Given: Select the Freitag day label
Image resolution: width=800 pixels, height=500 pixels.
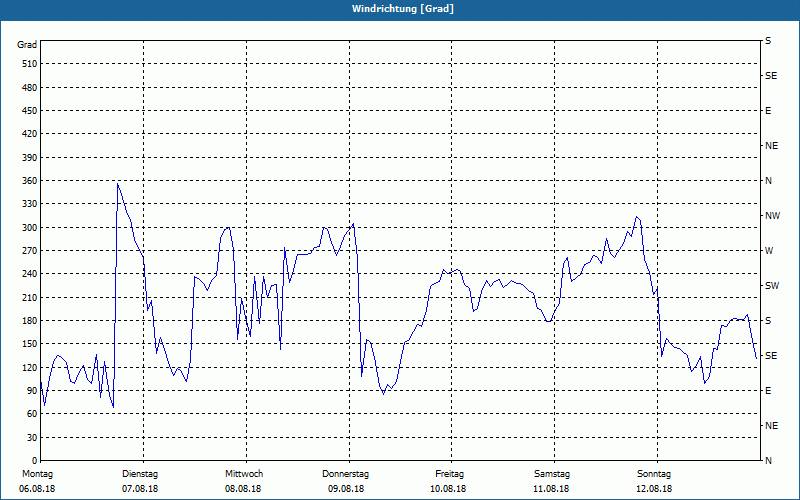Looking at the screenshot, I should pyautogui.click(x=449, y=474).
